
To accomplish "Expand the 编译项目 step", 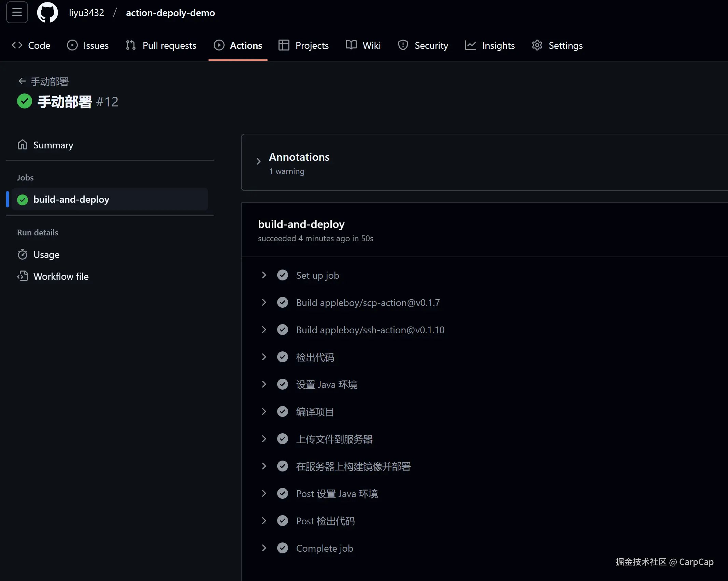I will point(264,411).
